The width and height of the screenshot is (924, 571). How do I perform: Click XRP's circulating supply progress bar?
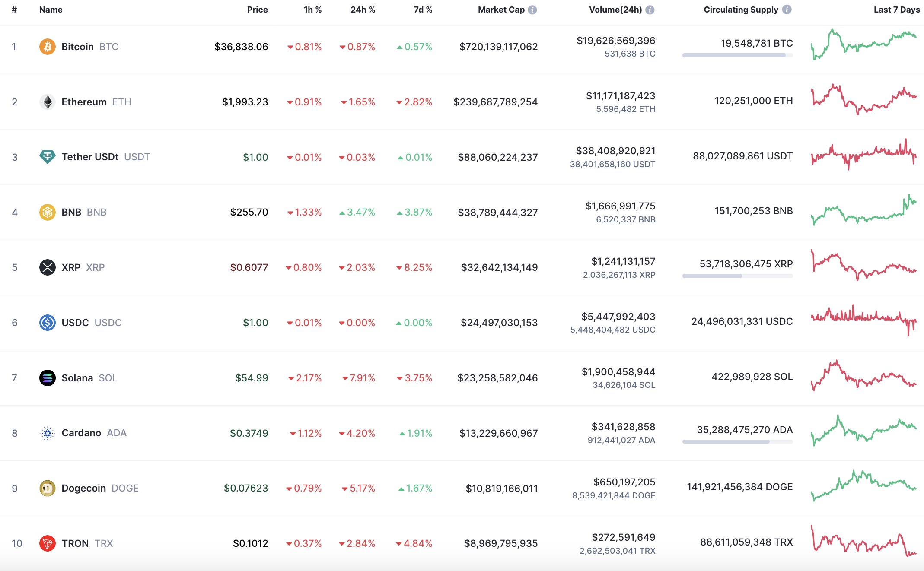tap(737, 276)
